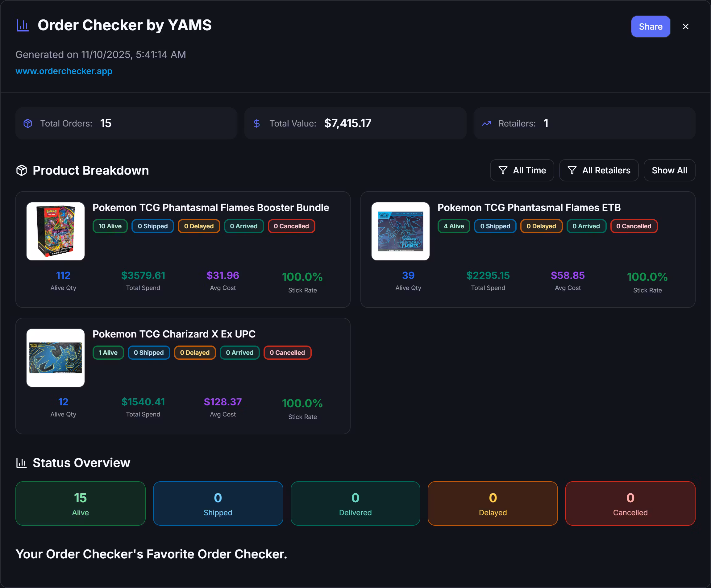Click the trend arrow icon beside Retailers
The width and height of the screenshot is (711, 588).
tap(486, 124)
